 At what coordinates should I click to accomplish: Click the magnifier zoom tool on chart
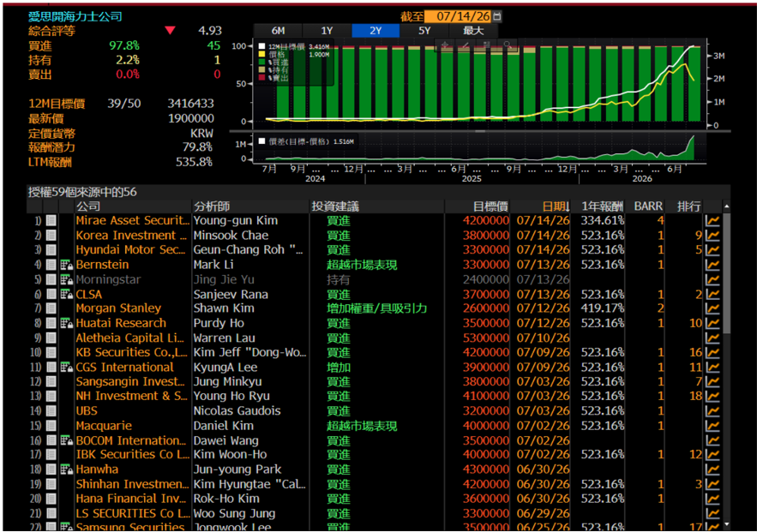(x=507, y=45)
